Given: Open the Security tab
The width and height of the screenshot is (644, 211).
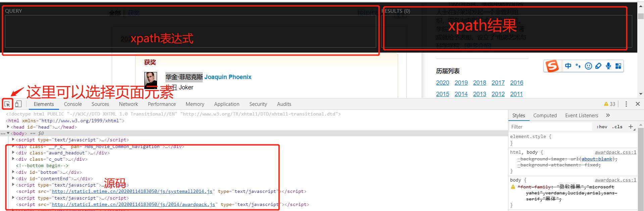Looking at the screenshot, I should tap(258, 104).
